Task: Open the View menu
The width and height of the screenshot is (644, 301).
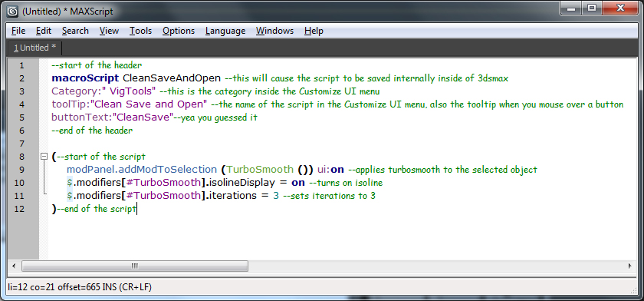Action: point(109,31)
